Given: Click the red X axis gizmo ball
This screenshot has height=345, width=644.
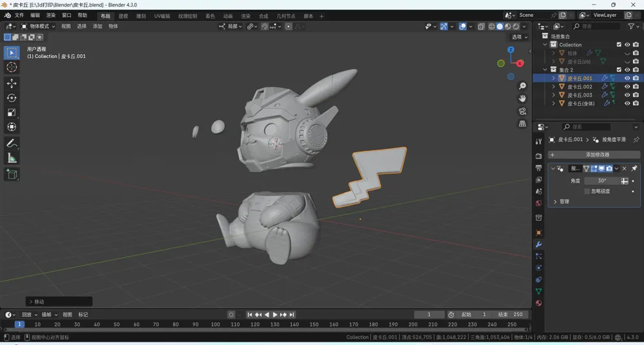Looking at the screenshot, I should coord(520,63).
